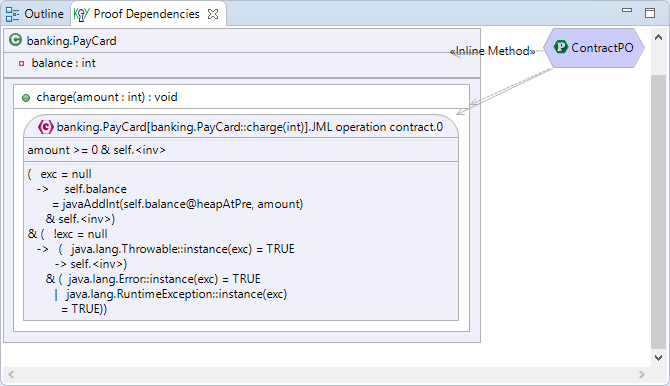Click the vertical scrollbar thumb
The image size is (670, 386).
[x=658, y=212]
